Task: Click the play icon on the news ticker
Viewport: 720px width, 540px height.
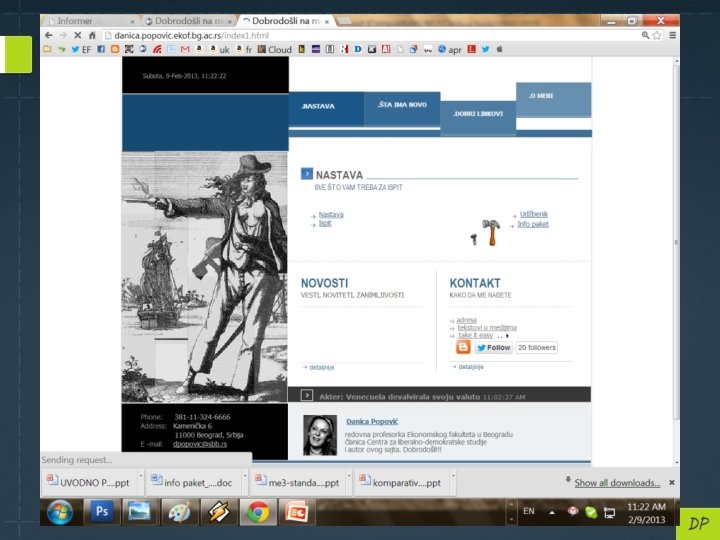Action: click(x=306, y=395)
